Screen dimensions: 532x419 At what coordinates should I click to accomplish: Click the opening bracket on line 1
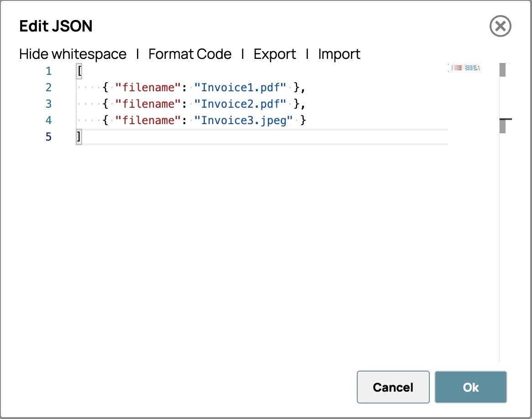pos(79,71)
